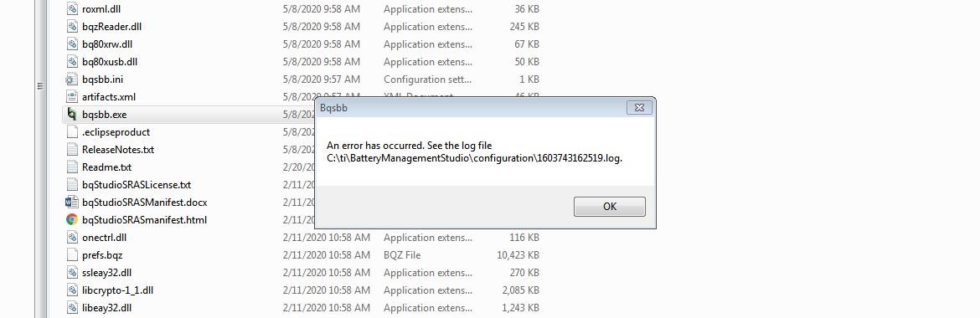Select the bqStudioSRASLicense.txt file

point(137,185)
